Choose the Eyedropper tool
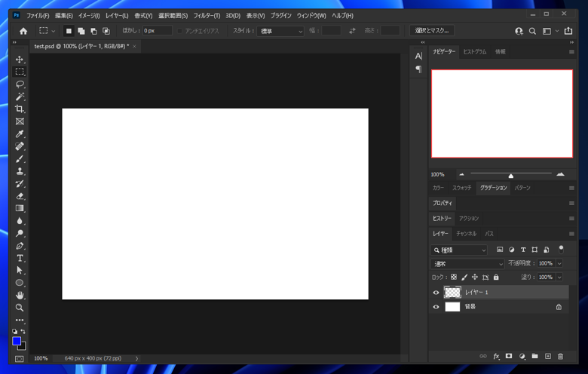This screenshot has width=588, height=374. [x=20, y=133]
